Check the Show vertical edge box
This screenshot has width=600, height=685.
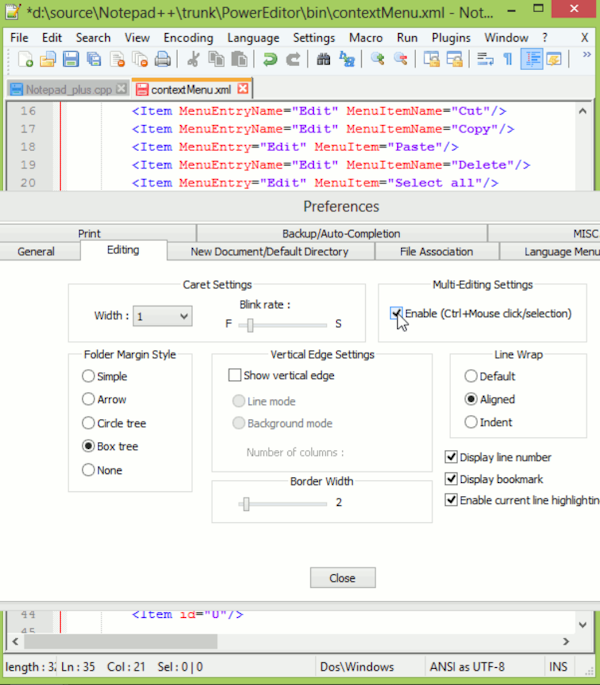click(235, 375)
